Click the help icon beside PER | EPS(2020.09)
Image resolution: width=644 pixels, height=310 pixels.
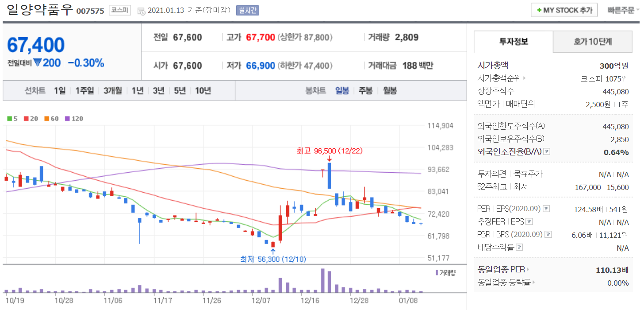546,209
